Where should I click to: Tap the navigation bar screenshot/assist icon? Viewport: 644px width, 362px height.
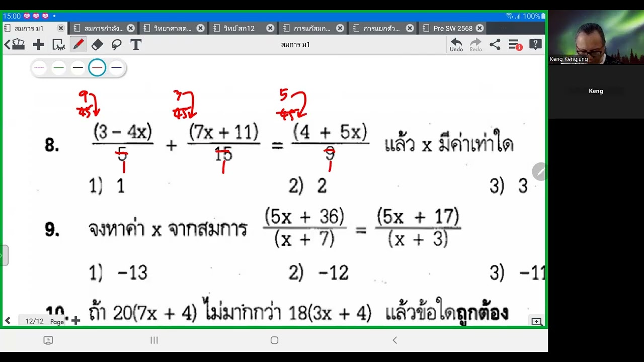click(x=48, y=340)
